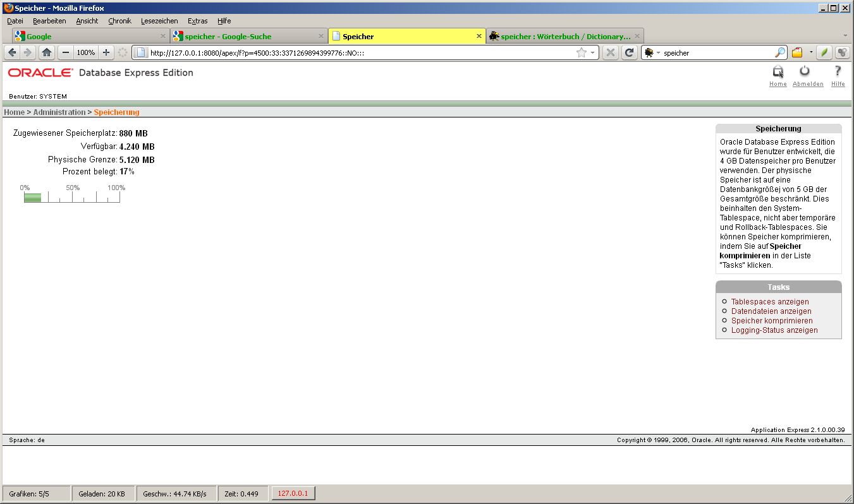Open the Hilfe menu in menu bar

click(224, 21)
